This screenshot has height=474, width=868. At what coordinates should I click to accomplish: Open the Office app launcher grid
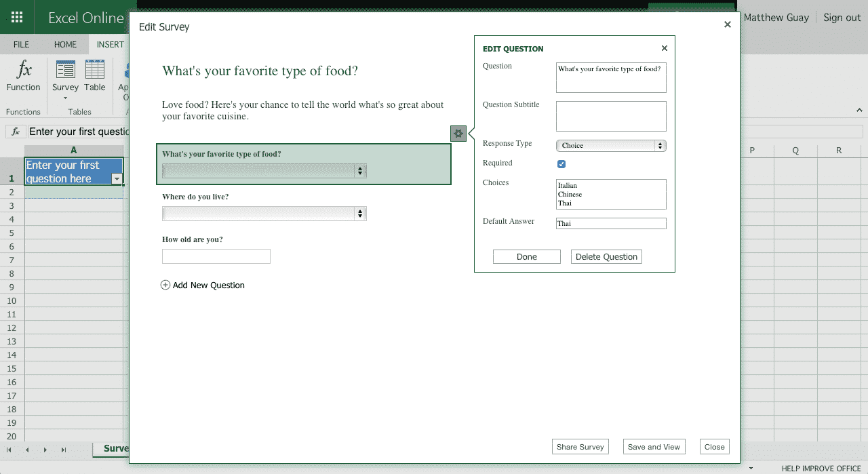pyautogui.click(x=17, y=18)
